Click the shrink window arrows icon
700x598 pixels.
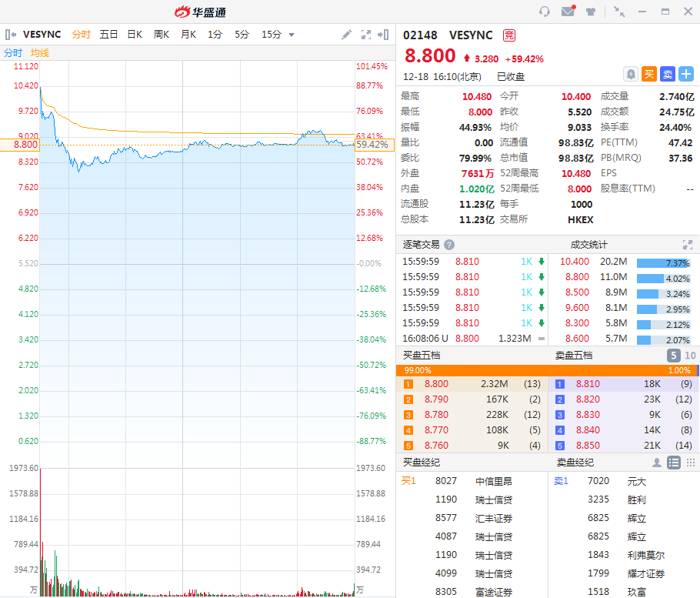tap(619, 12)
